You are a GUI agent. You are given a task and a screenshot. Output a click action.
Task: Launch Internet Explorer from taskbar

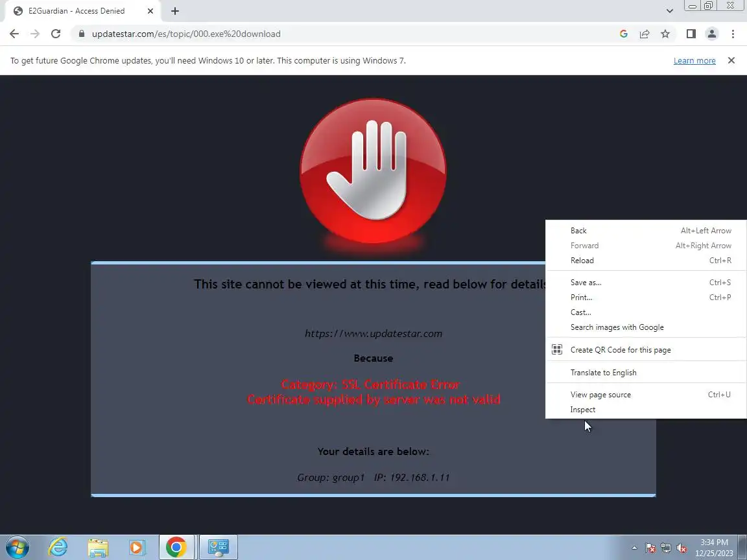click(58, 547)
